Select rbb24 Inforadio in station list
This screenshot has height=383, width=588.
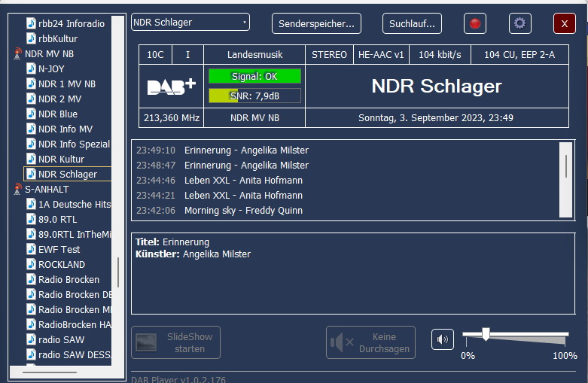[x=72, y=23]
